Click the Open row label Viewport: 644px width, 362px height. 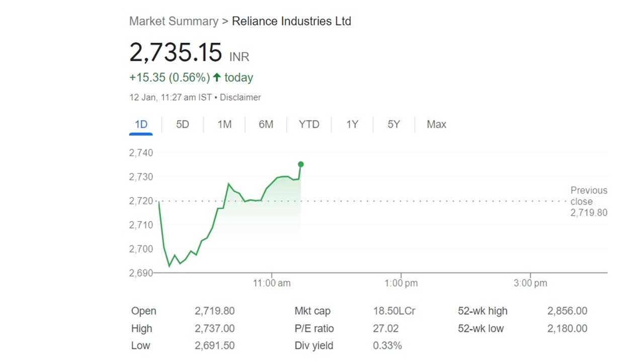pos(144,311)
